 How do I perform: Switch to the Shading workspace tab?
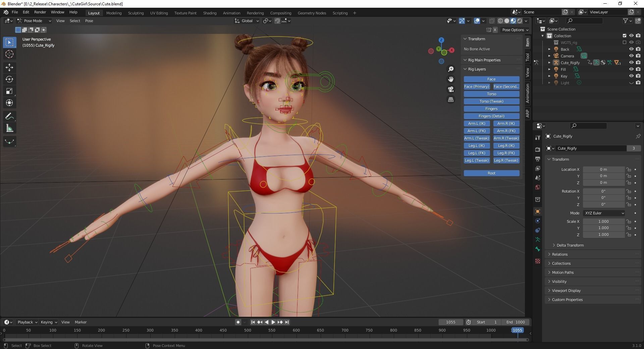(210, 13)
